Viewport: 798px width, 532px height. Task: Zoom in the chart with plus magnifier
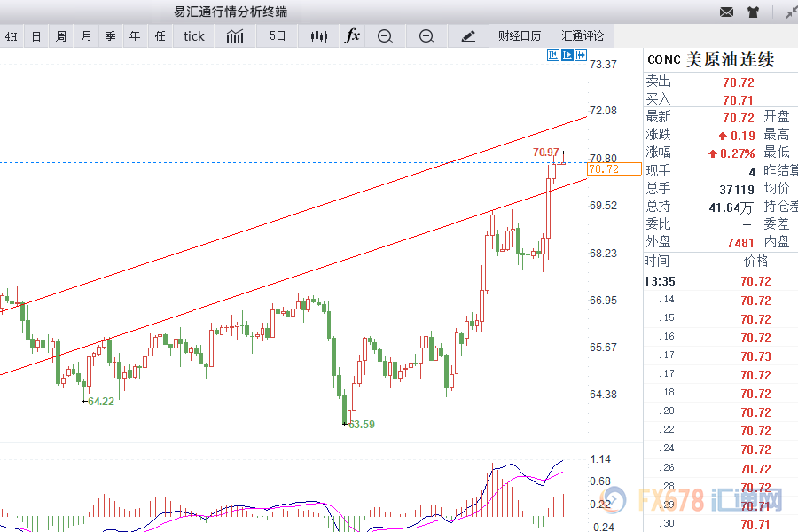point(426,36)
